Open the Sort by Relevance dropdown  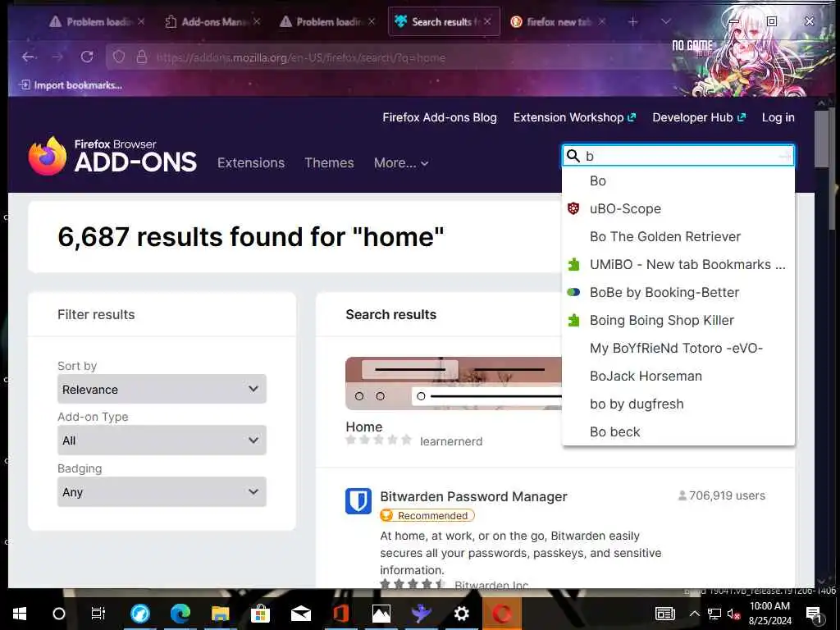click(x=162, y=389)
